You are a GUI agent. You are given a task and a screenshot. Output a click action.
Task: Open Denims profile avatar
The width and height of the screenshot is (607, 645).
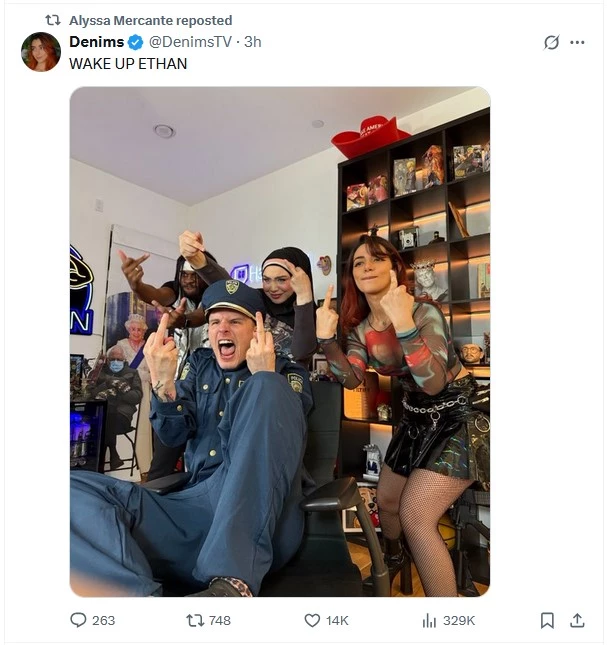(41, 52)
